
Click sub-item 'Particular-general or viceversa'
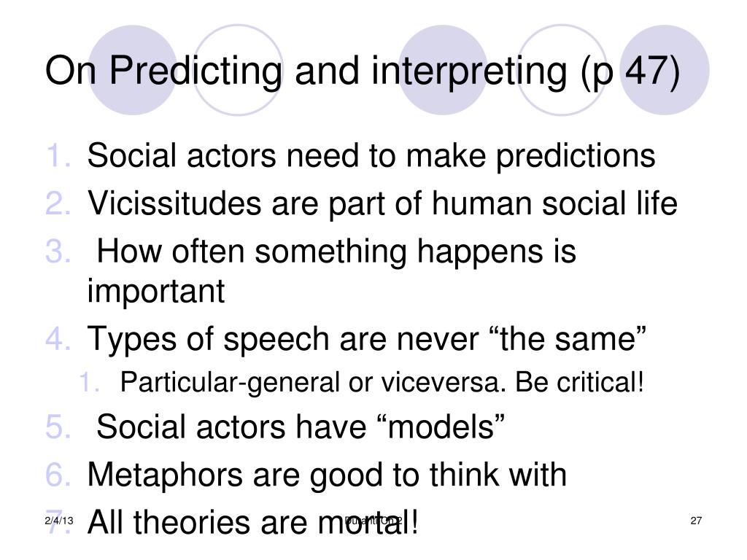coord(312,382)
